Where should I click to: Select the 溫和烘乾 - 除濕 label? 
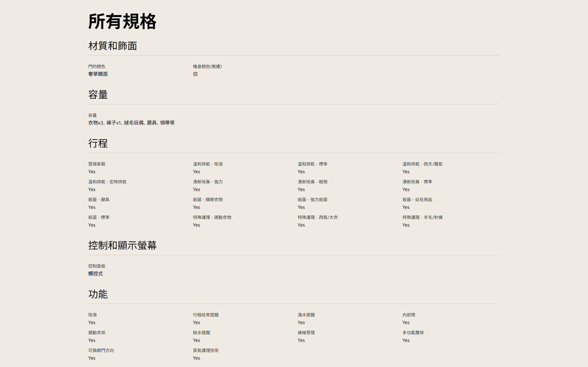(208, 164)
